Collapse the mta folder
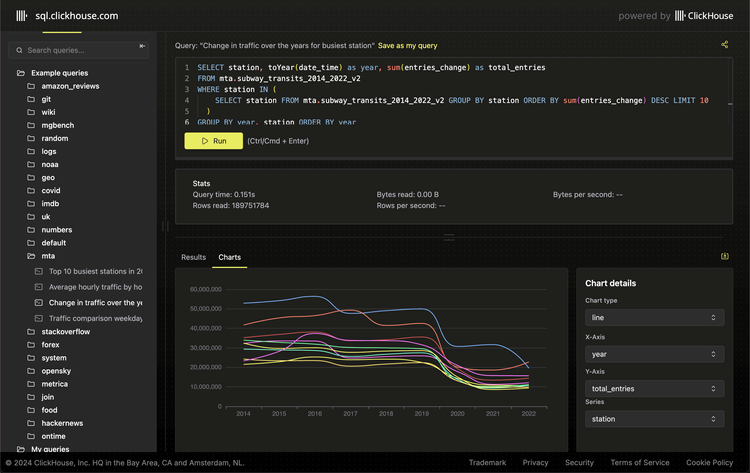Screen dimensions: 750x473 [48, 256]
